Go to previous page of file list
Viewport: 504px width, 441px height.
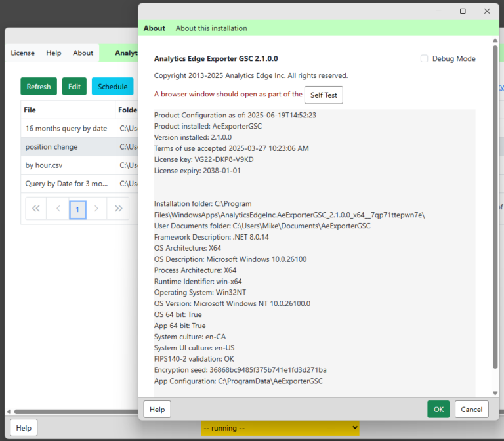tap(57, 209)
